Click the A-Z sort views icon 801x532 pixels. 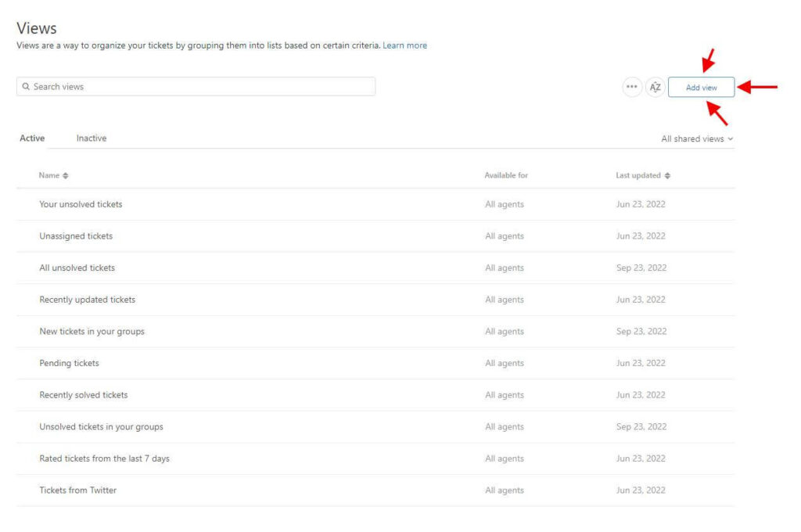click(655, 87)
